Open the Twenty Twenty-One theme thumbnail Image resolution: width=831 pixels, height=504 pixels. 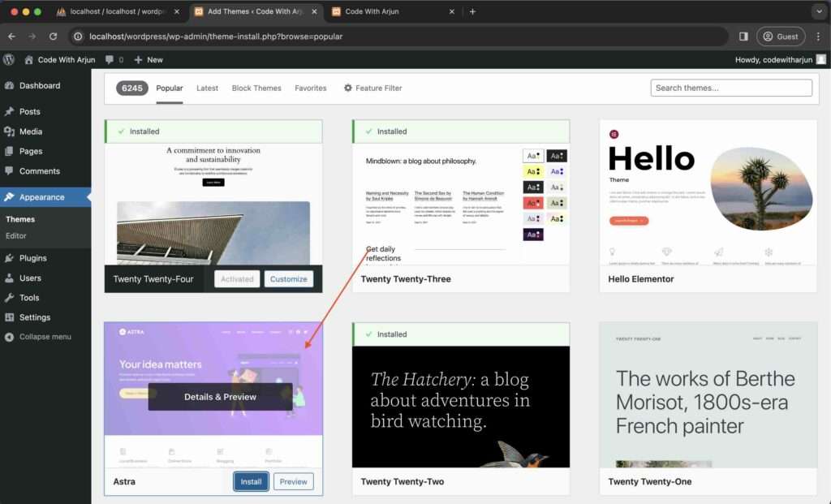(708, 394)
